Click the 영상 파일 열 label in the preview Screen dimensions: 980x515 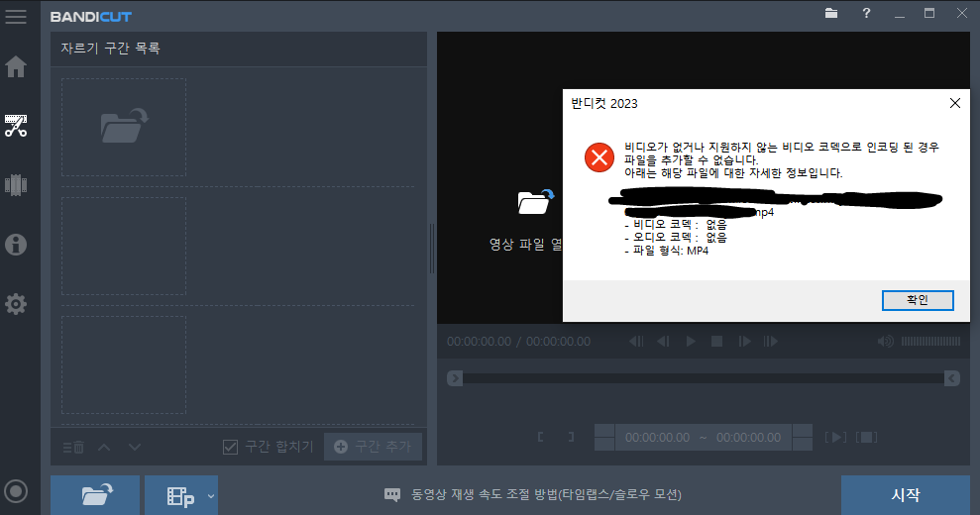pyautogui.click(x=525, y=245)
